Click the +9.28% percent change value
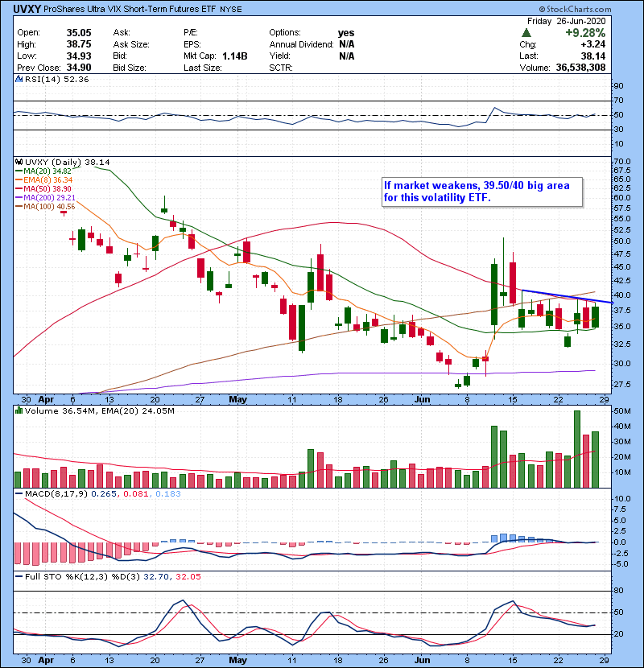The image size is (644, 668). [x=585, y=33]
